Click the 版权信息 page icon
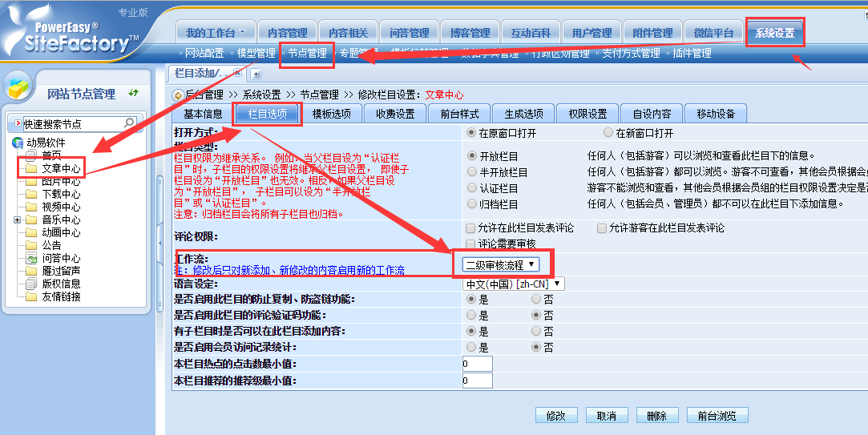The height and width of the screenshot is (435, 868). pos(31,284)
